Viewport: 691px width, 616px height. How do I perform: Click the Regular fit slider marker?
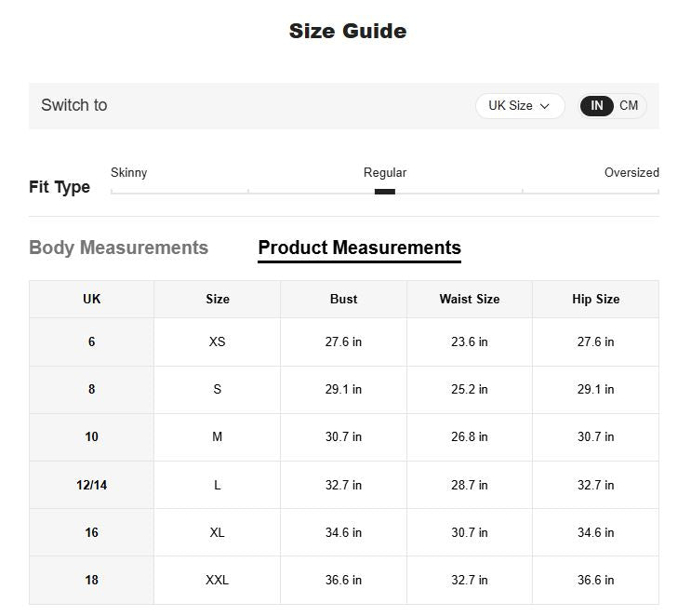385,192
